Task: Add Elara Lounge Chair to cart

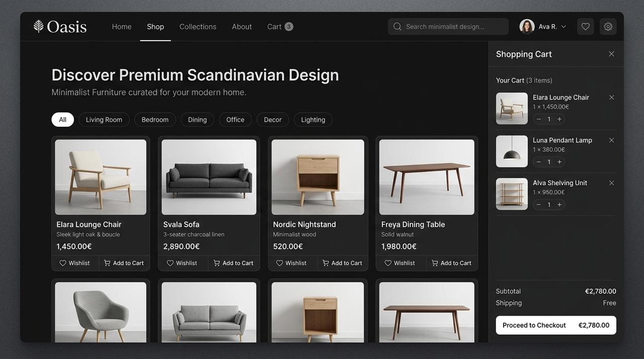Action: (x=124, y=263)
